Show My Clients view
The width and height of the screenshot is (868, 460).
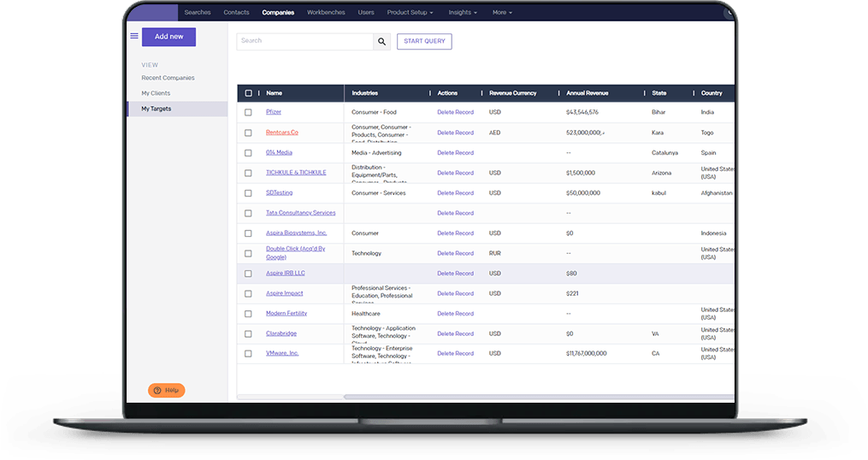[x=156, y=93]
